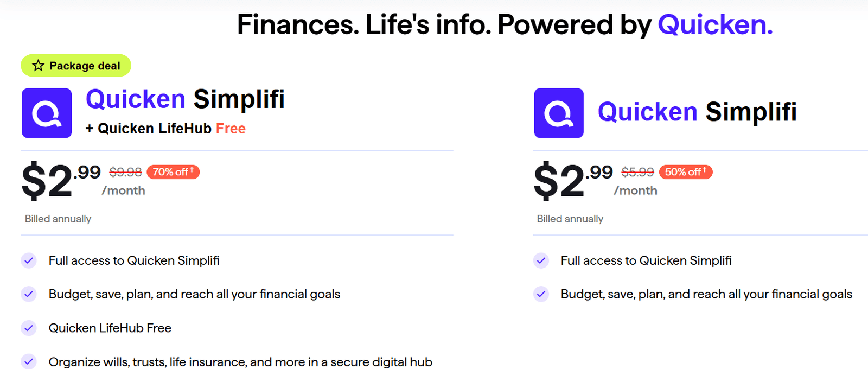Click left plan's Budget, save, plan checkmark
Image resolution: width=868 pixels, height=369 pixels.
click(x=29, y=294)
